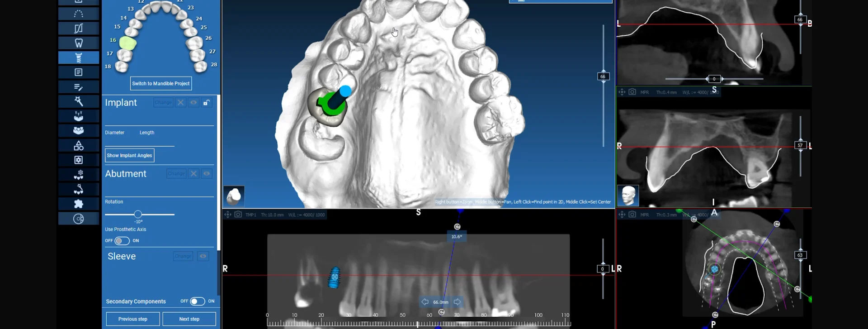Click the right arrow beside 66.0mm
The height and width of the screenshot is (329, 868).
click(457, 302)
